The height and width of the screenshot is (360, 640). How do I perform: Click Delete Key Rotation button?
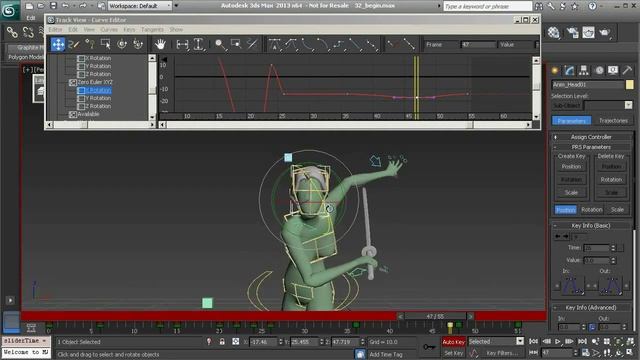point(611,180)
